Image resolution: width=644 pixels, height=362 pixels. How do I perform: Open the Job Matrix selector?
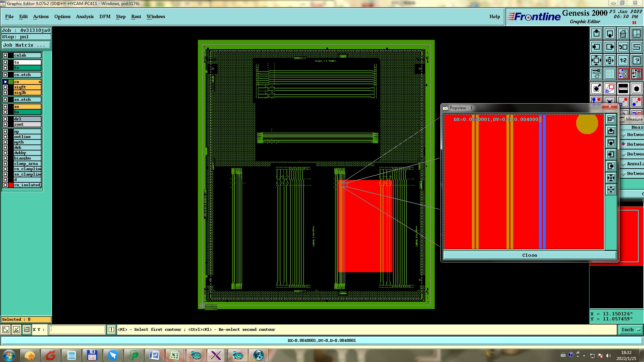point(26,45)
